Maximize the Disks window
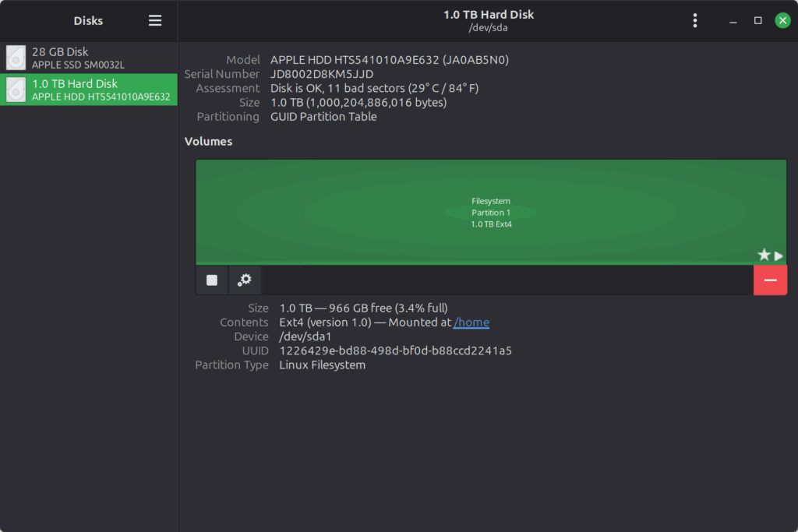 coord(757,21)
